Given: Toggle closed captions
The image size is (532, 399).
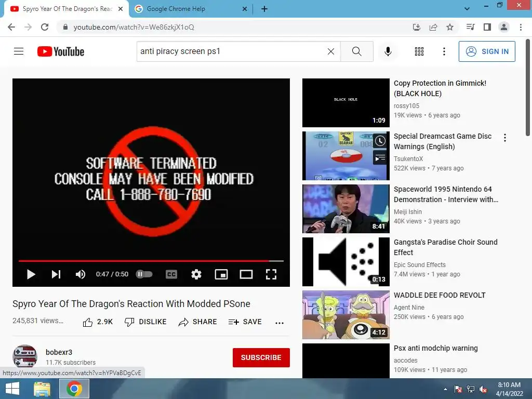Looking at the screenshot, I should coord(171,274).
